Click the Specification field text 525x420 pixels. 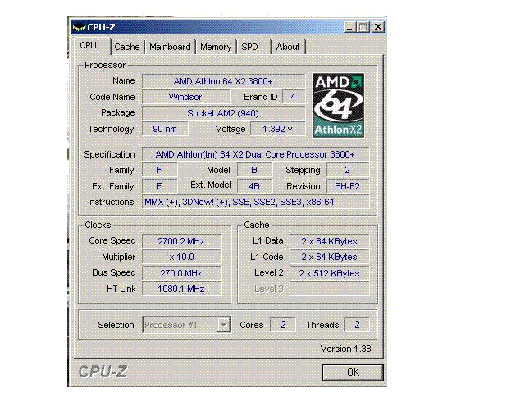click(255, 154)
